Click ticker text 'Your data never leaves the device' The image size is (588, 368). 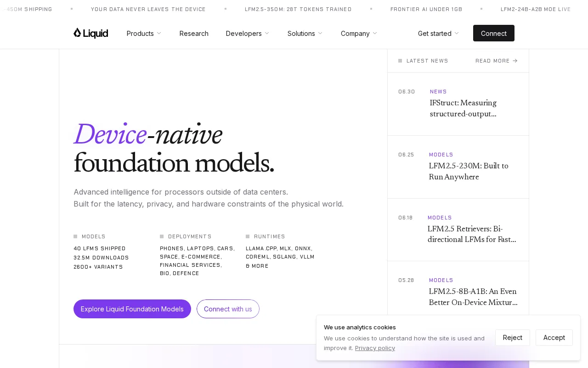pos(148,9)
